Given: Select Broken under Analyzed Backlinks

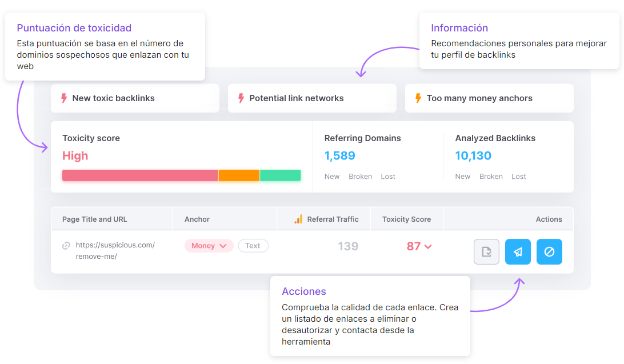Looking at the screenshot, I should click(x=491, y=176).
